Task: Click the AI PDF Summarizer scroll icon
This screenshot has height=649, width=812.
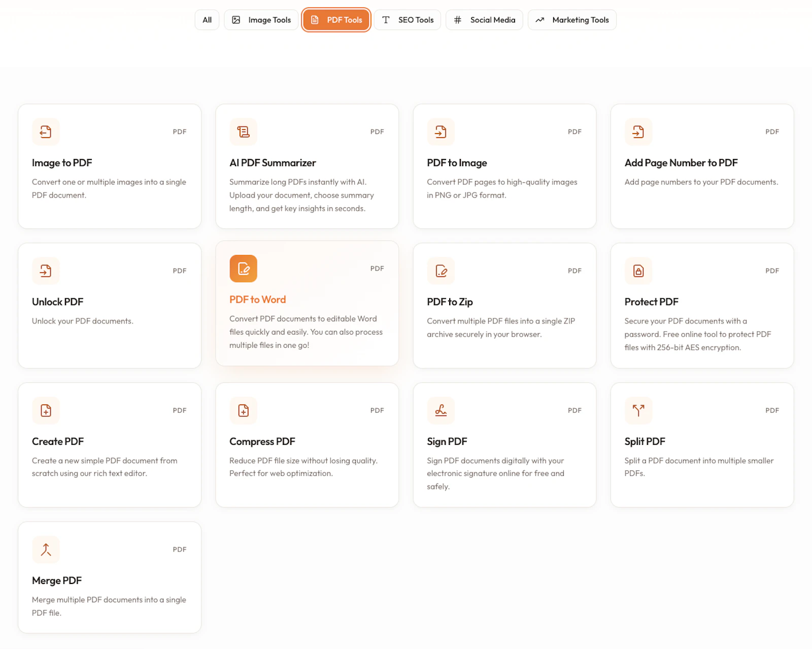Action: point(243,132)
